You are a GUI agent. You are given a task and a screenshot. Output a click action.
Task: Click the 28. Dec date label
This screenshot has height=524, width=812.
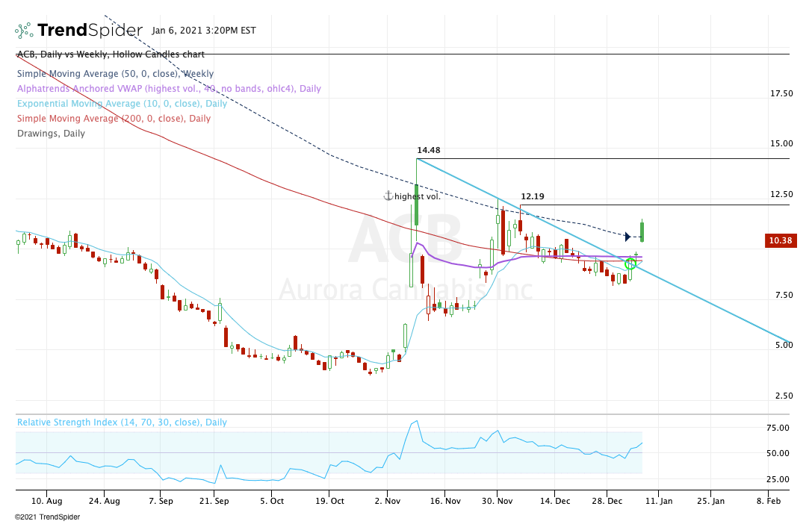(607, 502)
